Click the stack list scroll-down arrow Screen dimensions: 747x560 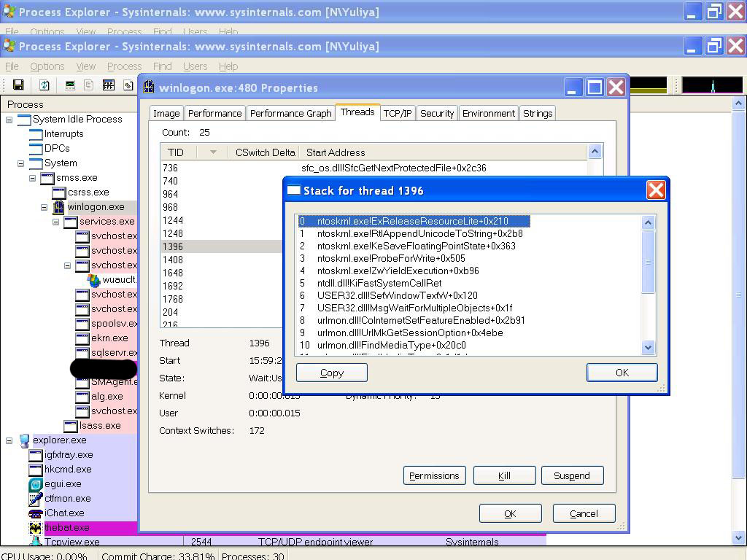coord(648,347)
